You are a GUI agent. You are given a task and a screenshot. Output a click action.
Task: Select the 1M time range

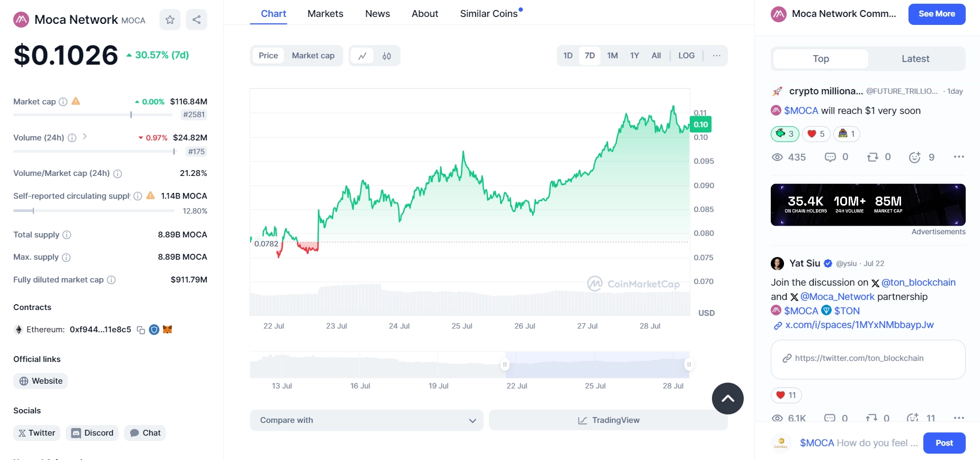pos(612,56)
